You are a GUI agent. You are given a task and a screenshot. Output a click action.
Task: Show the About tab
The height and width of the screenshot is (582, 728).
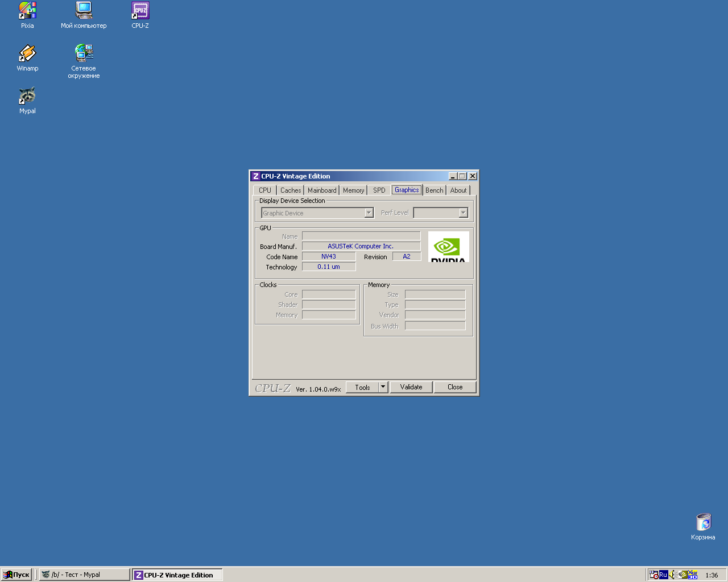tap(458, 190)
